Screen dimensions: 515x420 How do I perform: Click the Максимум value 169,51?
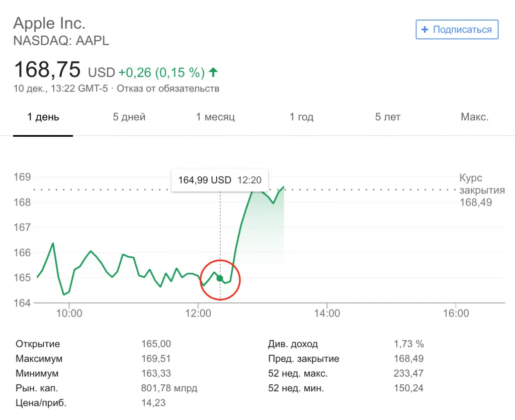(156, 359)
